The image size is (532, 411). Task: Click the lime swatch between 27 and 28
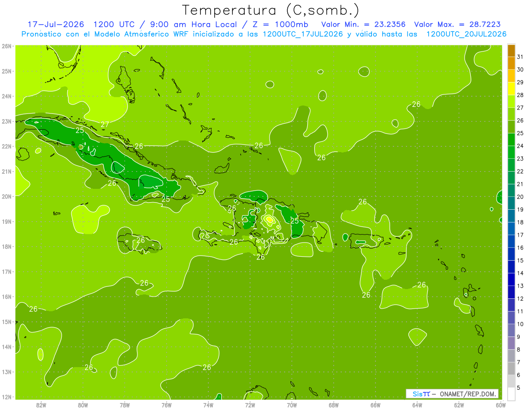[x=511, y=101]
